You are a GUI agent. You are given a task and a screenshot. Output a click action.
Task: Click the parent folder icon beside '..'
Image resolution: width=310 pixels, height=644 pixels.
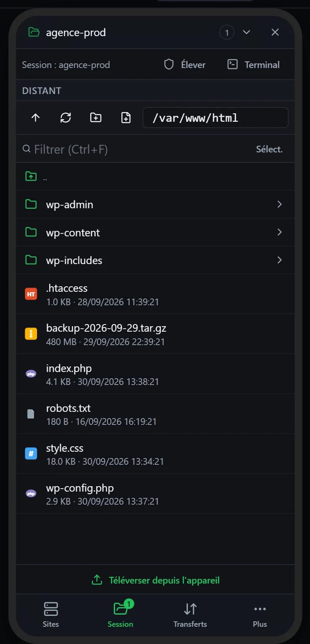(x=31, y=176)
